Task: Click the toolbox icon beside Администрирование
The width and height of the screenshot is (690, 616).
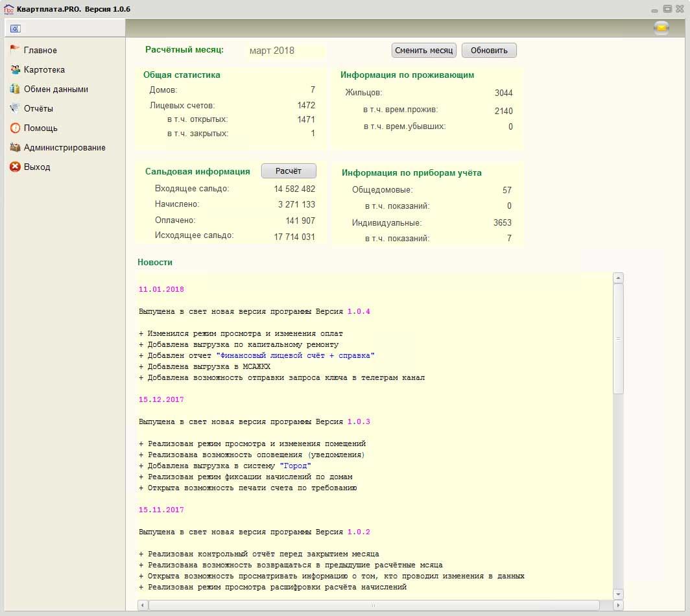Action: point(15,147)
